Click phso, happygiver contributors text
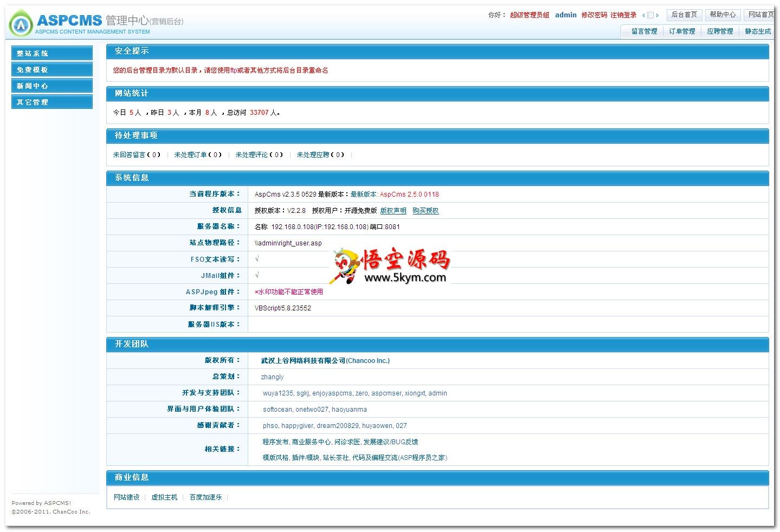The width and height of the screenshot is (780, 532). 335,426
